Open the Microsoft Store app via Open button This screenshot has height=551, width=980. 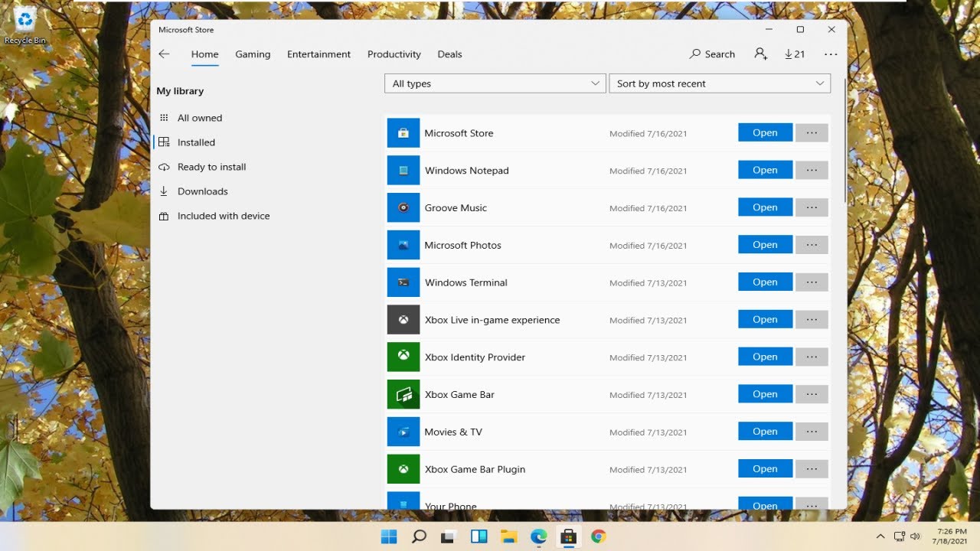pos(765,133)
